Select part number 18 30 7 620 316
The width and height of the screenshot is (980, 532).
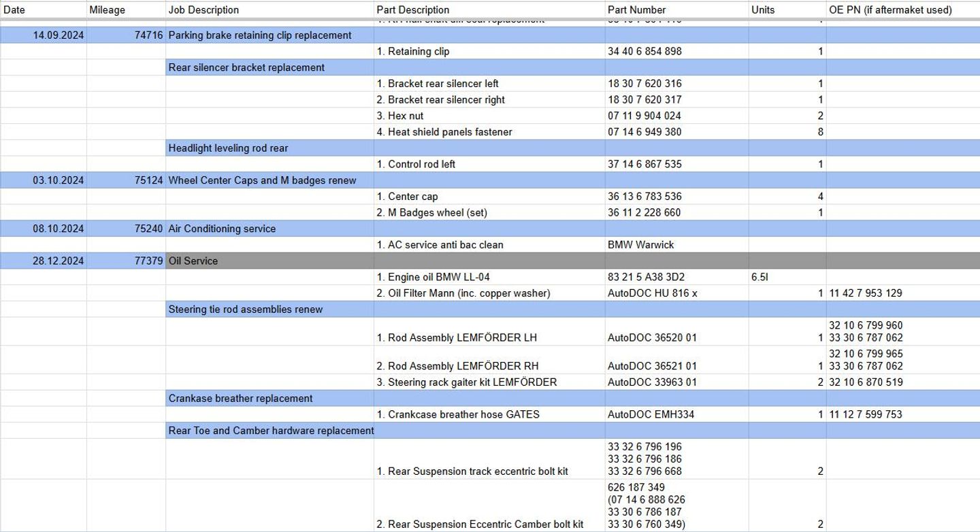click(644, 84)
